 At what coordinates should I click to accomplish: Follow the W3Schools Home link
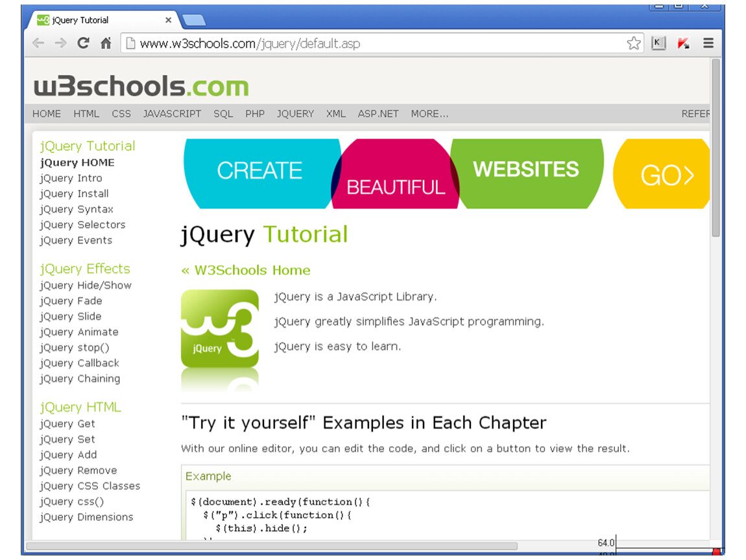point(246,270)
